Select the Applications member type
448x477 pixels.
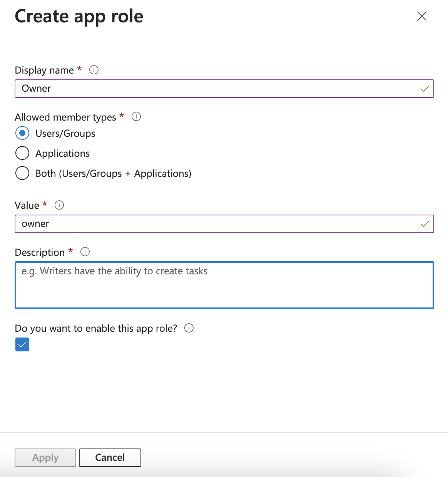[22, 153]
